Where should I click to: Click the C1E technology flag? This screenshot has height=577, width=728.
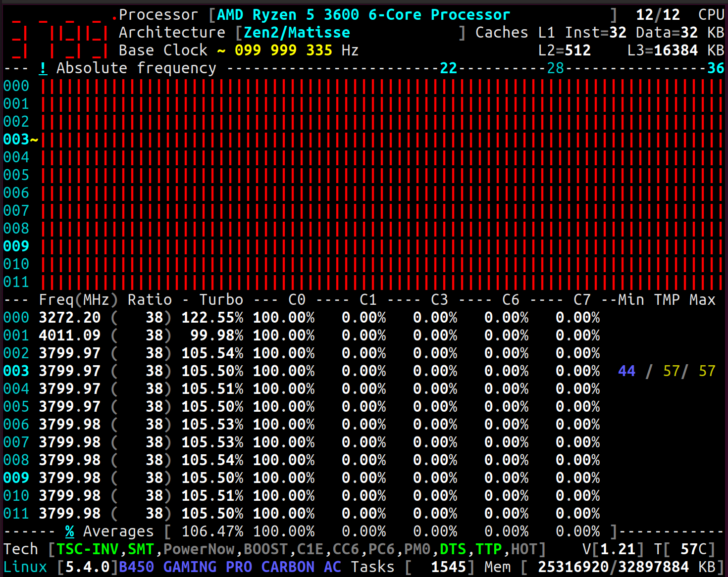click(x=310, y=549)
